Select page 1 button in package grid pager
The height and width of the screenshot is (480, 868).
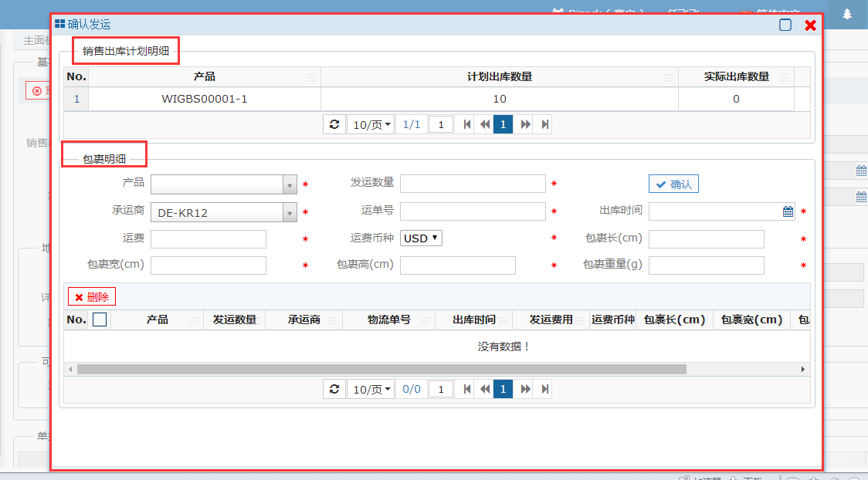click(x=504, y=389)
